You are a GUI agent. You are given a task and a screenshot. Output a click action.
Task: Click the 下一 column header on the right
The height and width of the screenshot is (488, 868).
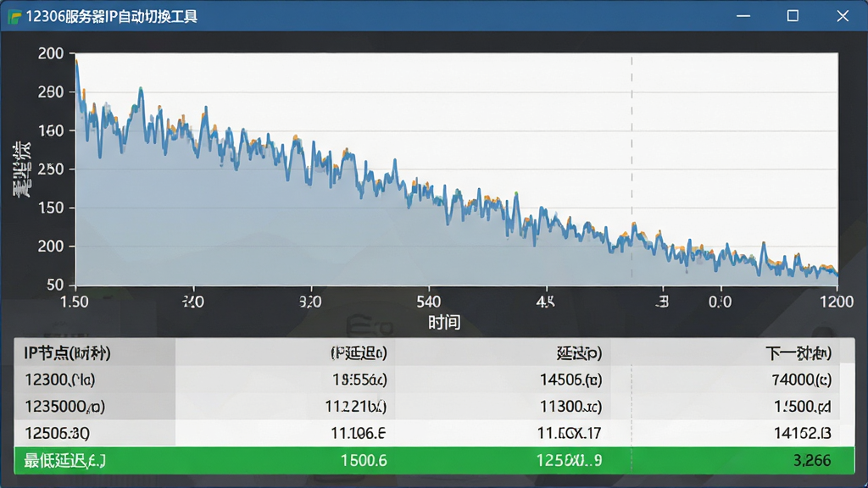coord(798,353)
